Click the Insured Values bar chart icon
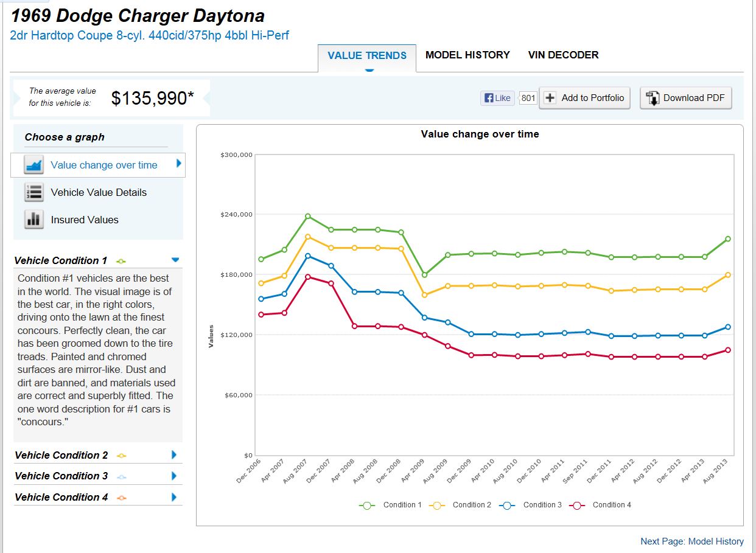Screen dimensions: 756x553 point(33,220)
